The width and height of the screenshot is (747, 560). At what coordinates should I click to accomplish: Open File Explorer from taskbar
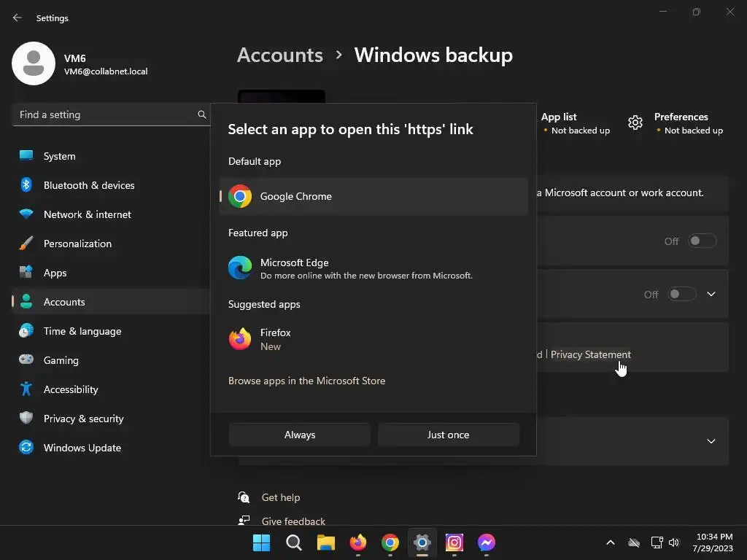(x=326, y=542)
